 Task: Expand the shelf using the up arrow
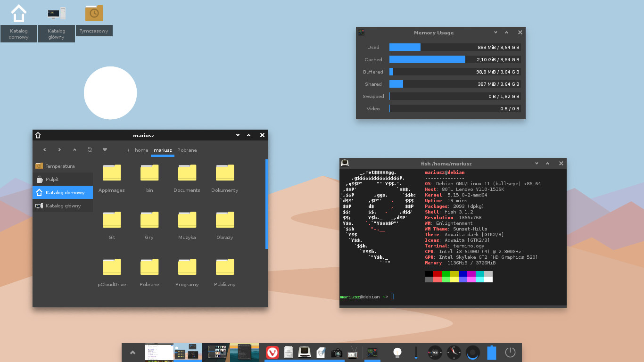(133, 353)
